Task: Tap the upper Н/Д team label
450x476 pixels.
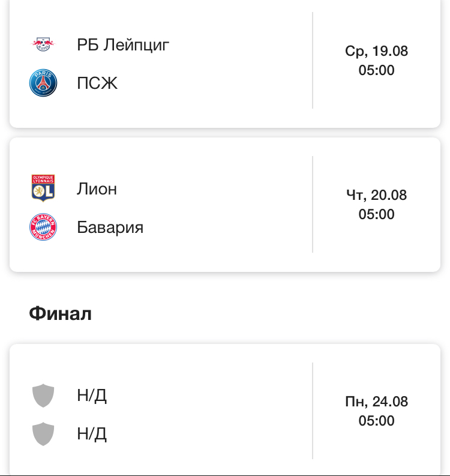Action: pyautogui.click(x=92, y=396)
